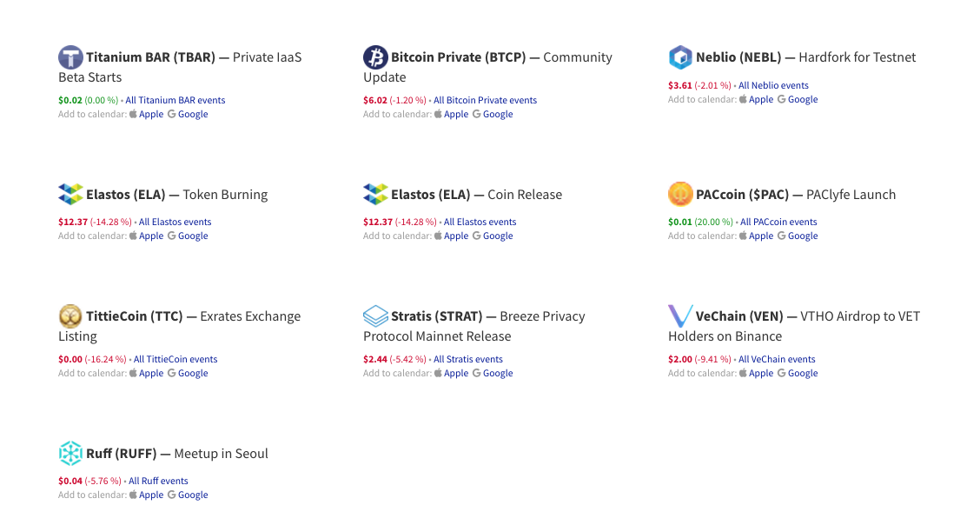This screenshot has width=980, height=525.
Task: Open the Ruff (RUFF) event title
Action: click(176, 454)
